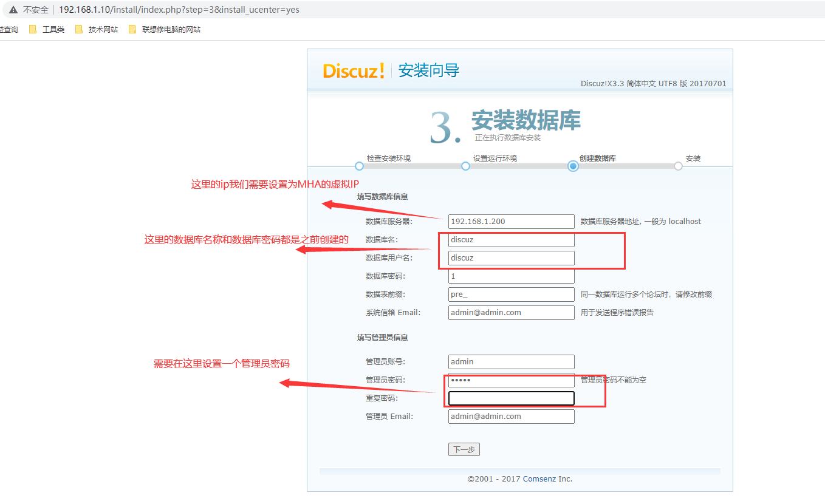Click the Discuz!X3.3 version text
The image size is (825, 504).
653,84
